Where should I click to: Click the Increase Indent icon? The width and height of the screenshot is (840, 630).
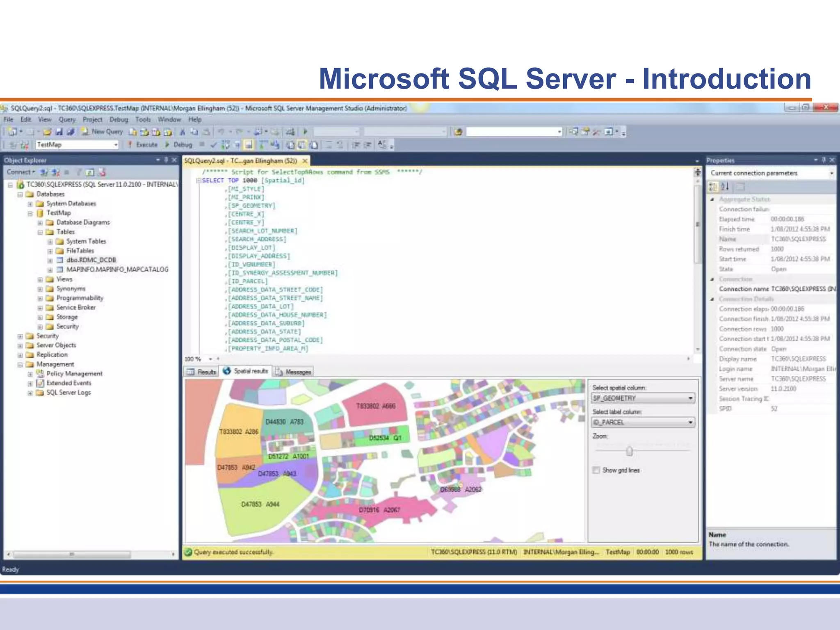click(x=367, y=145)
